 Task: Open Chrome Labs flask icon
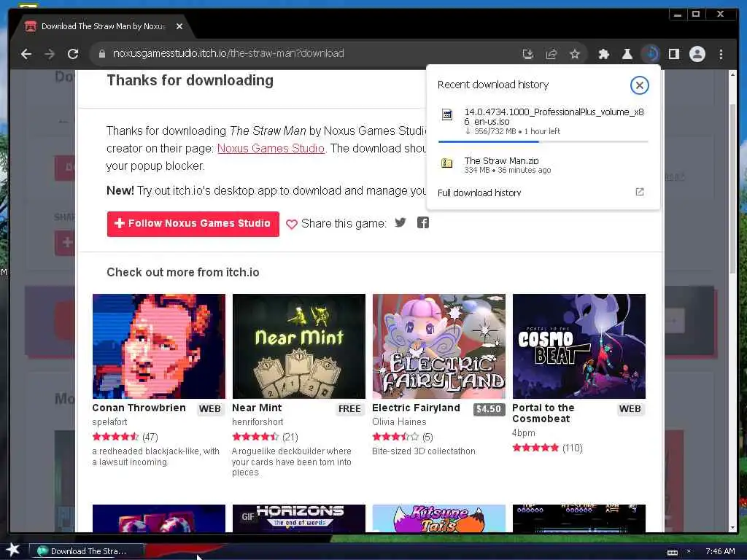(627, 54)
